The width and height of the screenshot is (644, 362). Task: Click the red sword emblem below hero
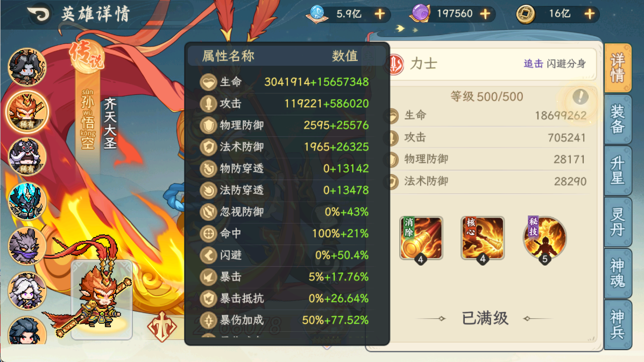click(x=162, y=326)
